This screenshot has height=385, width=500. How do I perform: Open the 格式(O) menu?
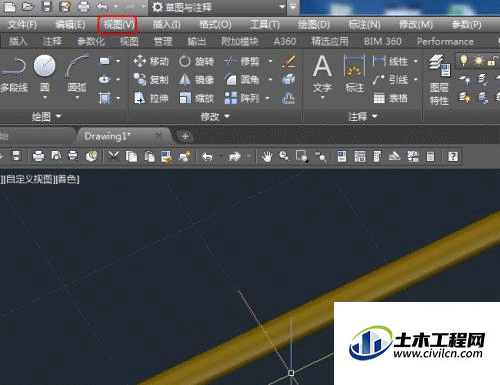pos(215,25)
